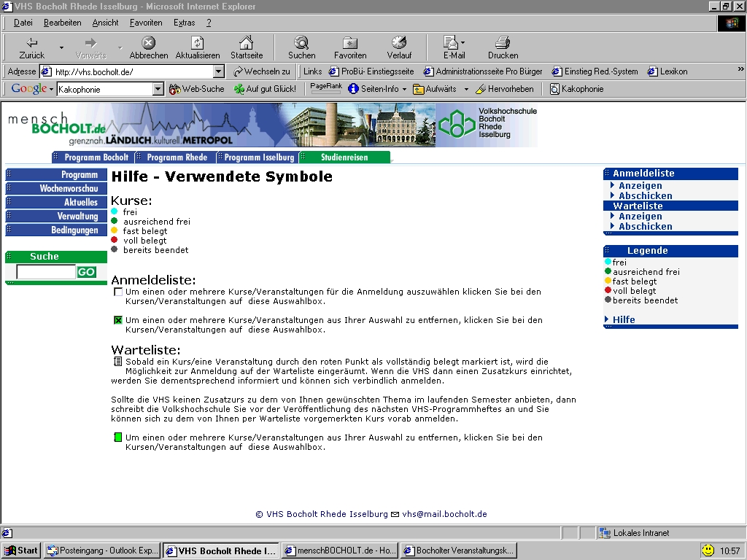Click the Google toolbar logo
Image resolution: width=747 pixels, height=560 pixels.
28,88
